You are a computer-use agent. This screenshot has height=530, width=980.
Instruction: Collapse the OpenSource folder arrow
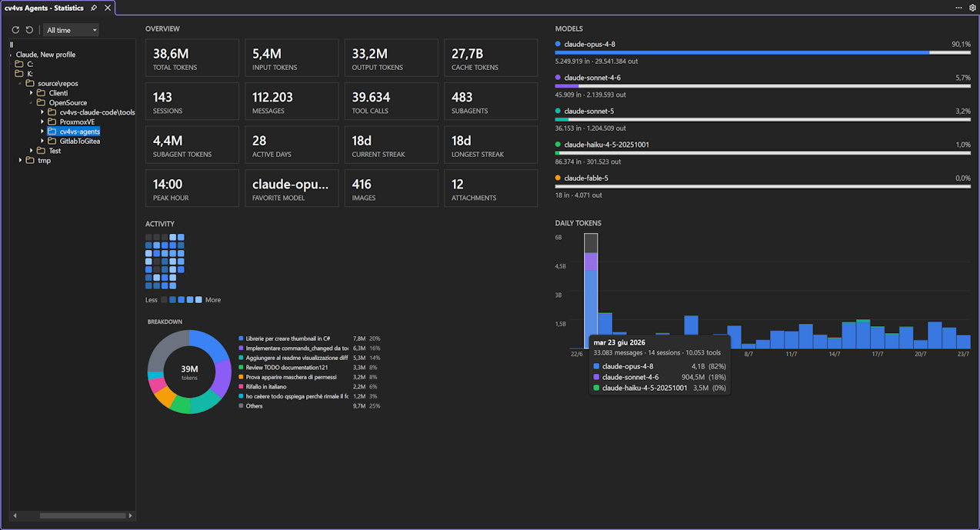32,102
